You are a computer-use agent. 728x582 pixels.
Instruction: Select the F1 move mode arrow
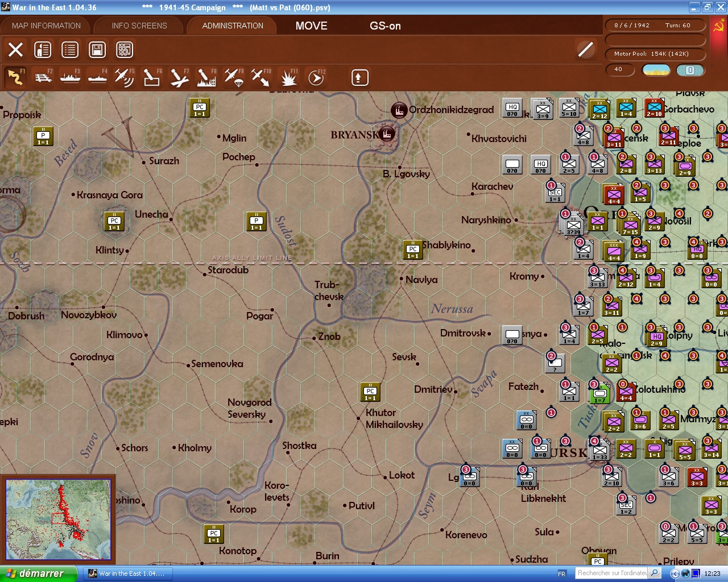point(15,77)
